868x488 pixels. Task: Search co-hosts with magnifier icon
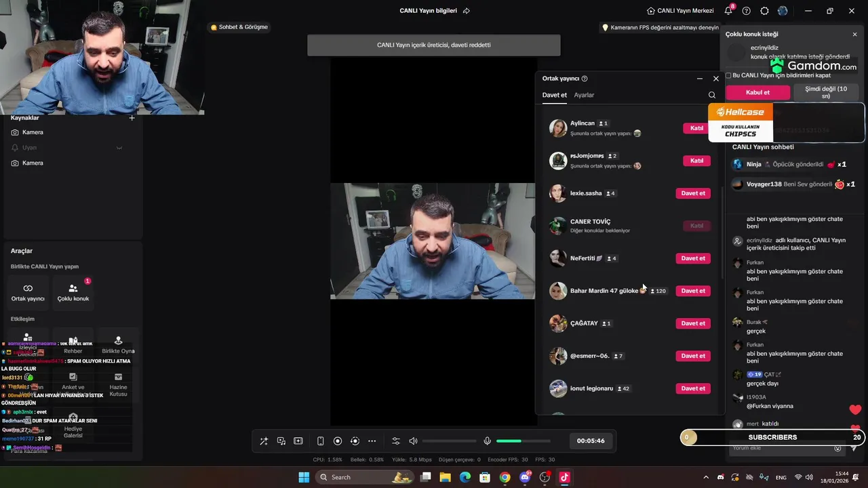[x=712, y=95]
